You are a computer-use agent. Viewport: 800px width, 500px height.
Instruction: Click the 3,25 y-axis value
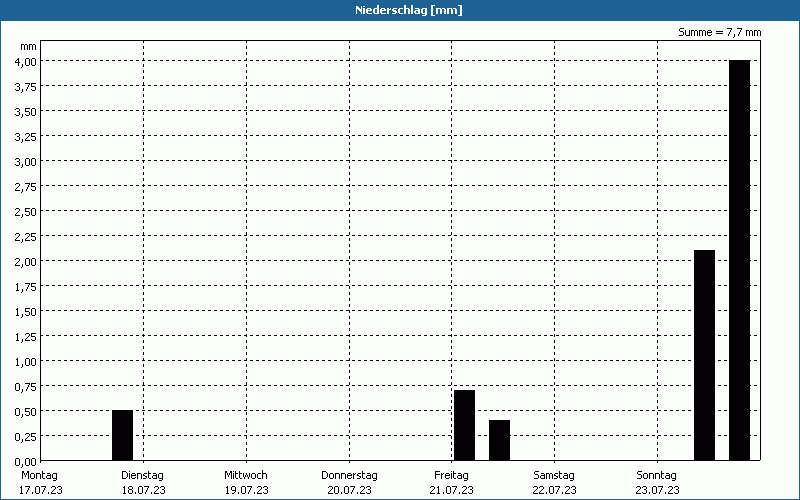[x=26, y=137]
